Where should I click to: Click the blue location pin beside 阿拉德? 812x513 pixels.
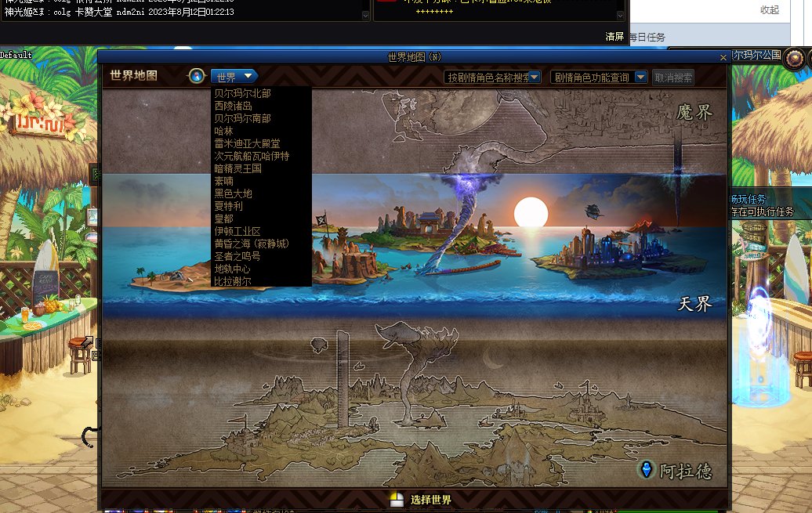tap(646, 469)
